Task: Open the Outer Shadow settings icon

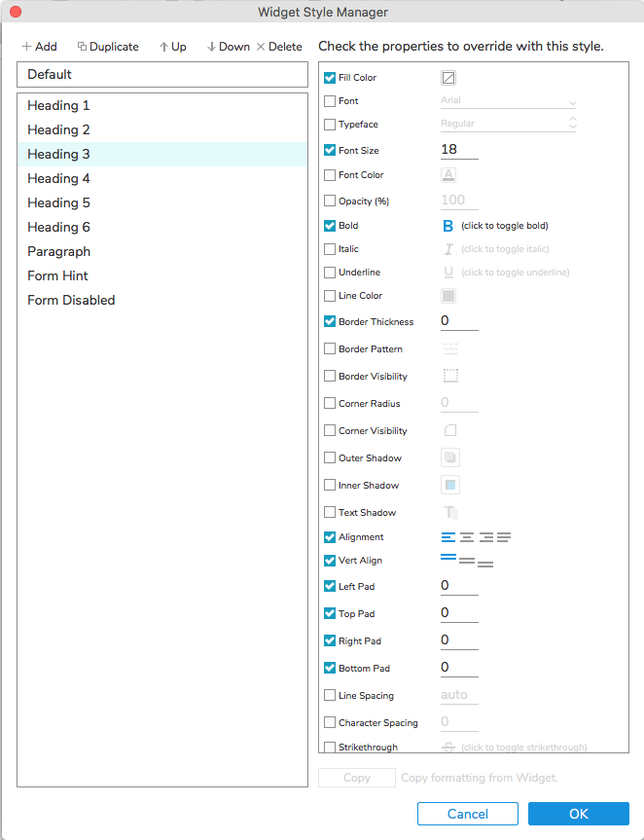Action: (450, 457)
